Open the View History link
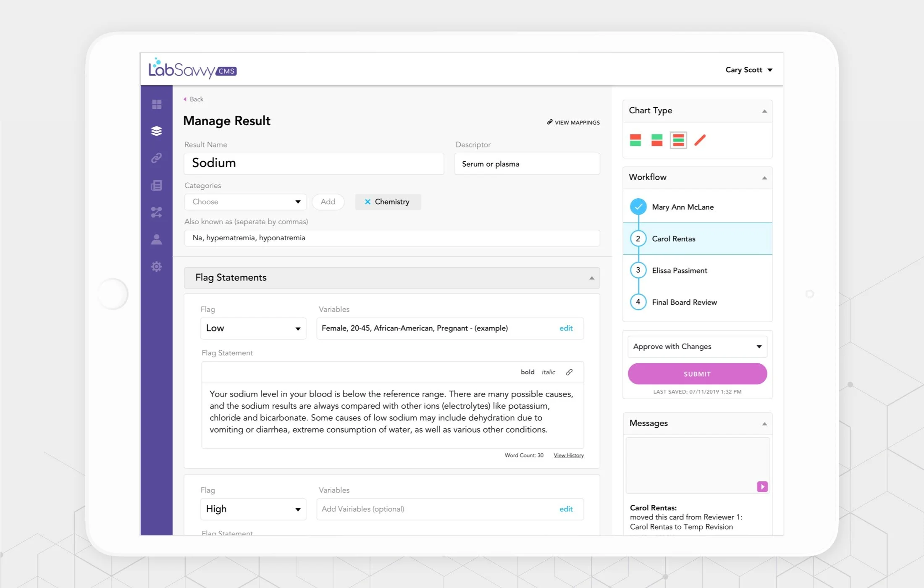Image resolution: width=924 pixels, height=588 pixels. (568, 455)
